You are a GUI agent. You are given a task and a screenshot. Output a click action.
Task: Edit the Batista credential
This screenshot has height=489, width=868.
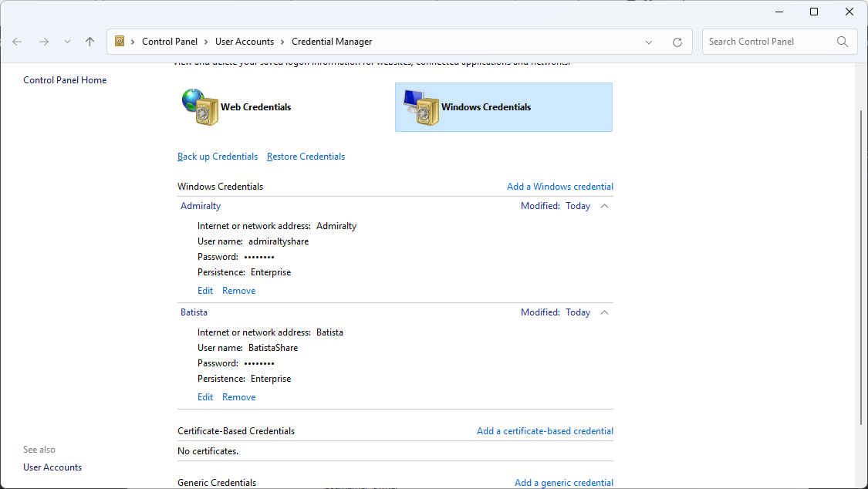(x=204, y=397)
